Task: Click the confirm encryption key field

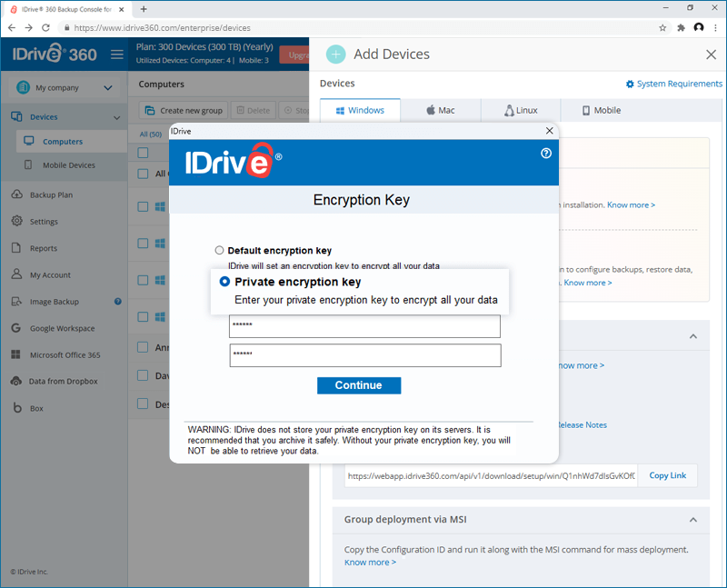Action: 365,355
